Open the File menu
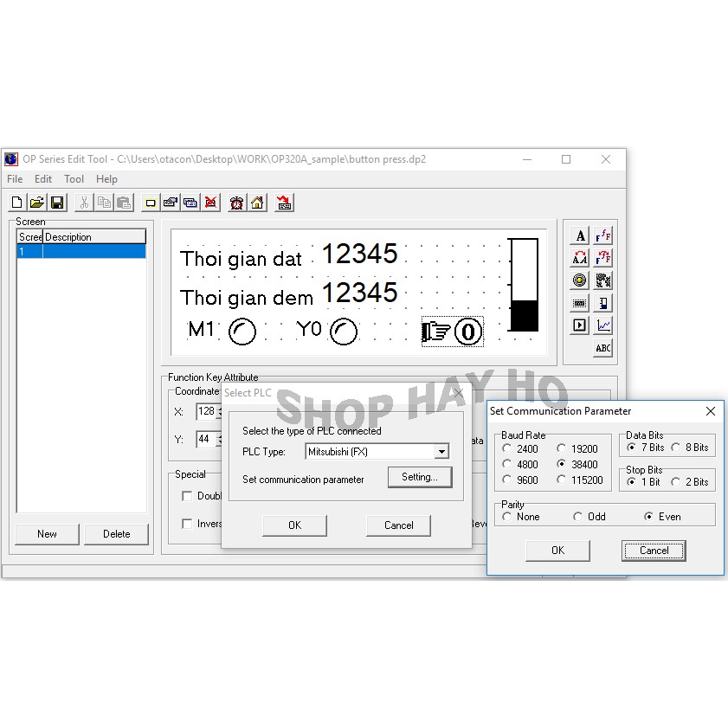 point(14,179)
